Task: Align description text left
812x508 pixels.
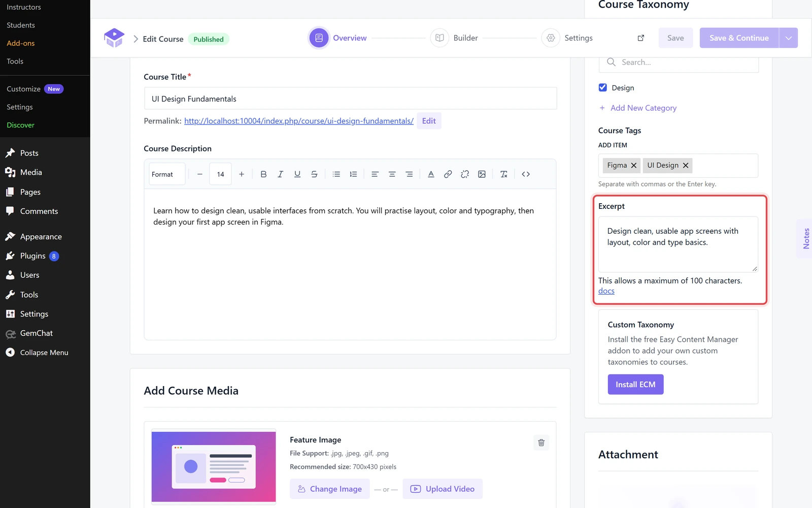Action: tap(375, 174)
